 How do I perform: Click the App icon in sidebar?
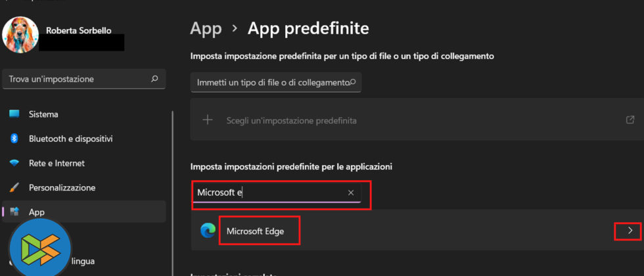coord(14,212)
